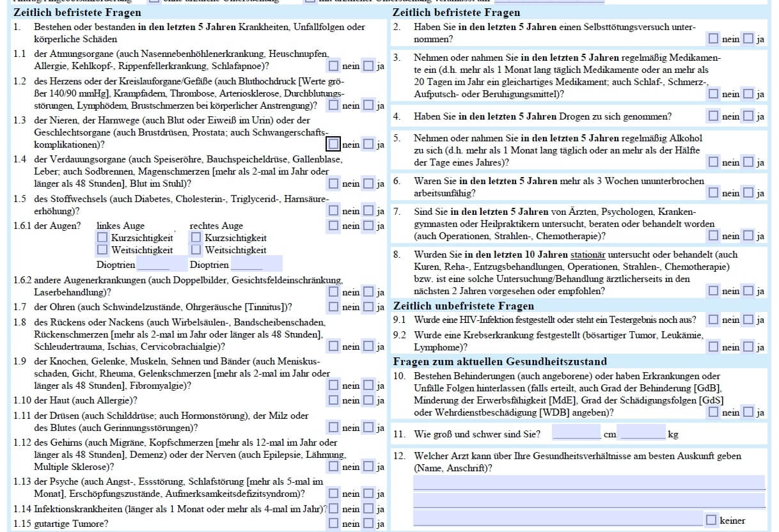Click the height field in cm

[576, 433]
